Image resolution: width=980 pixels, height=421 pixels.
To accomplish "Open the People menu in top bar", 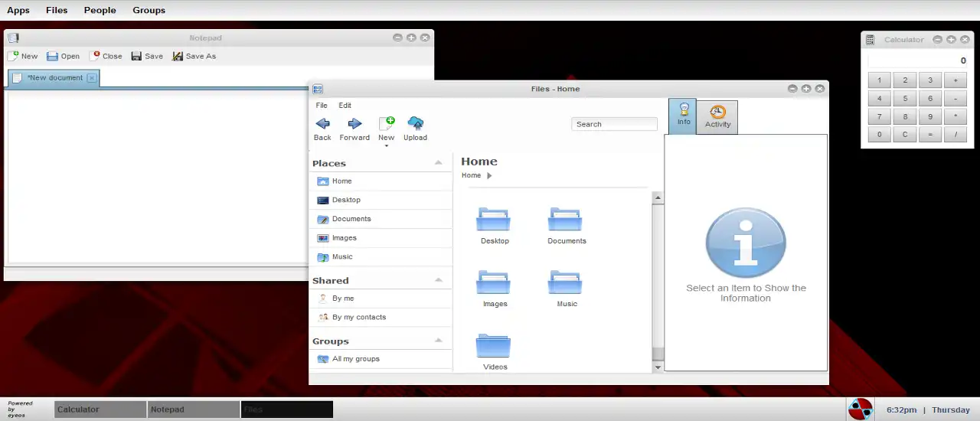I will tap(100, 10).
